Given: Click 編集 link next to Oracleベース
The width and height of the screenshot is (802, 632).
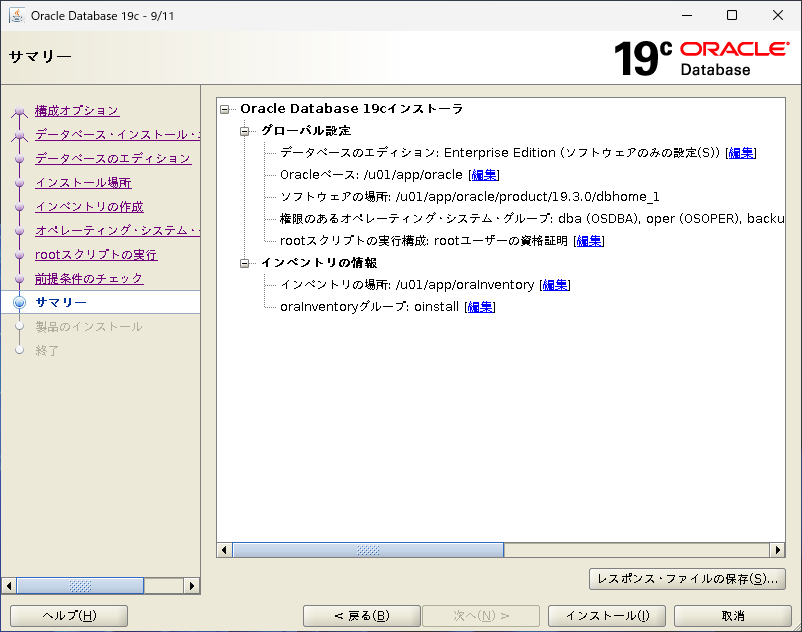Looking at the screenshot, I should point(484,175).
